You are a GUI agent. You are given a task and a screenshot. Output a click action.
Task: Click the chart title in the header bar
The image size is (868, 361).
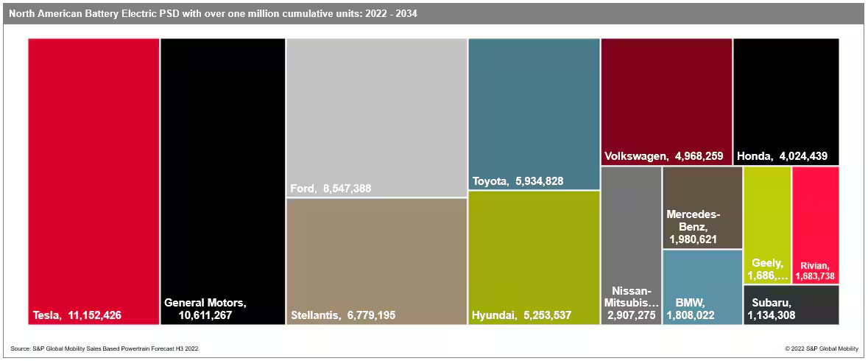coord(213,13)
